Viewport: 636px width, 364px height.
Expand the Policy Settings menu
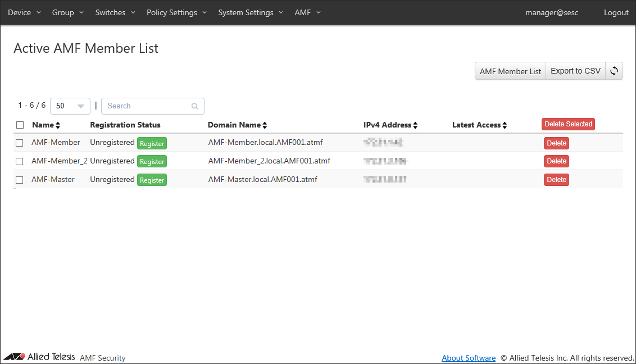(x=176, y=12)
